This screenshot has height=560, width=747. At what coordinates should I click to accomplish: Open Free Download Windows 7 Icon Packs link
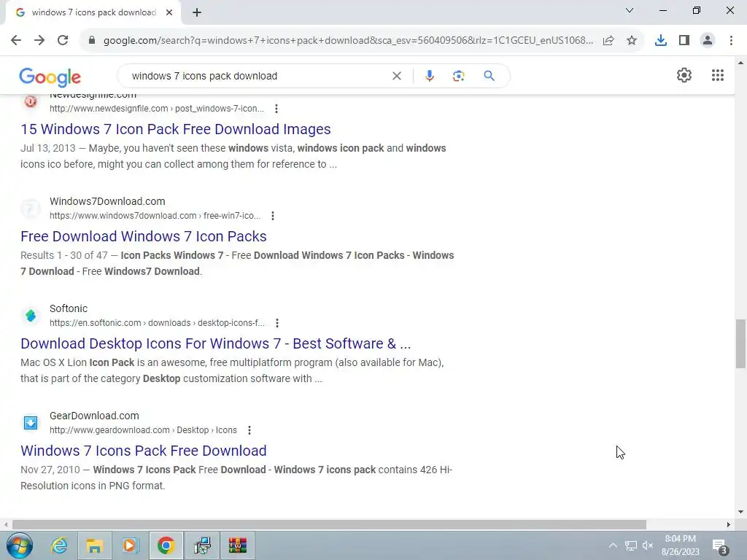tap(144, 236)
